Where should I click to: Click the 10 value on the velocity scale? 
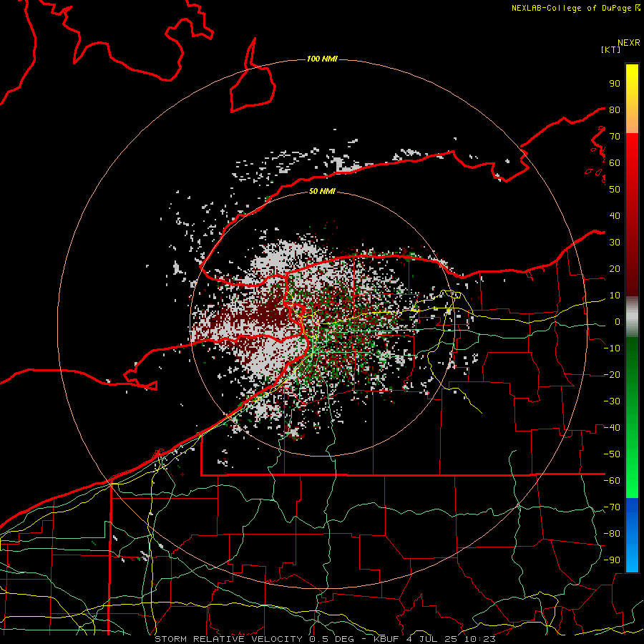pyautogui.click(x=615, y=296)
